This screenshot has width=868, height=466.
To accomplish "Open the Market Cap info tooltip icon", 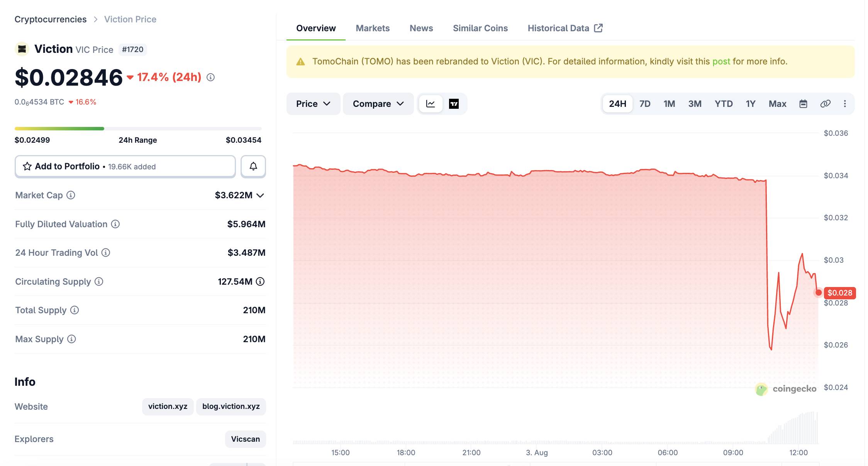I will click(x=71, y=195).
